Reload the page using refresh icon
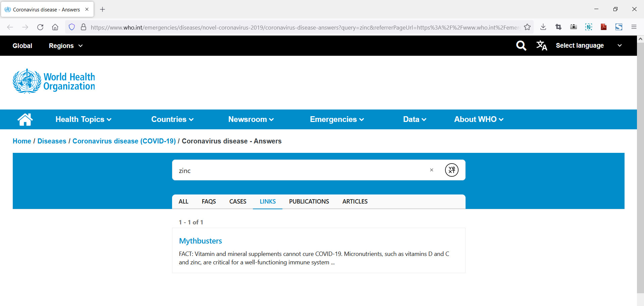This screenshot has width=644, height=306. [40, 27]
